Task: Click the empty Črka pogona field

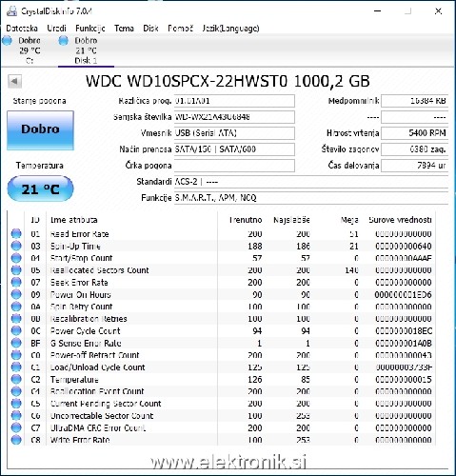Action: (234, 166)
